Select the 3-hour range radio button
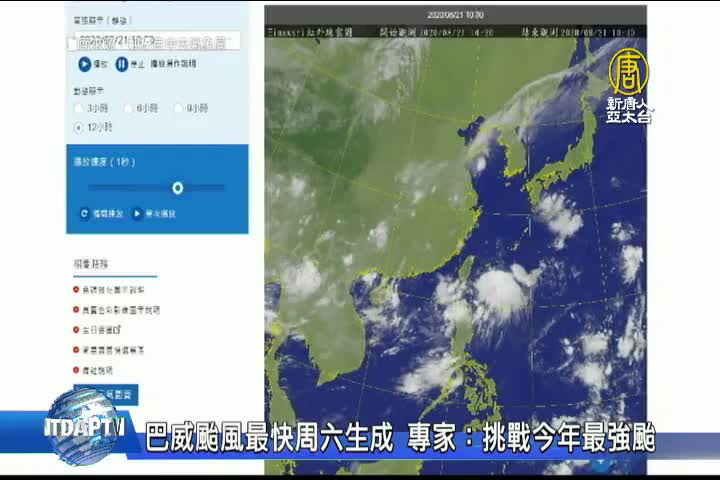Screen dimensions: 720x480 79,107
